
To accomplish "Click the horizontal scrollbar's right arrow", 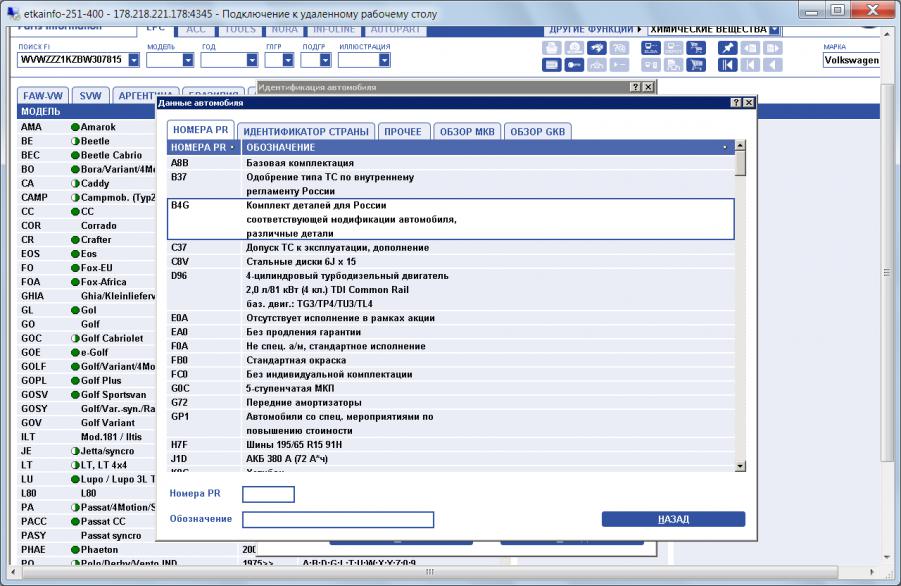I will [x=872, y=572].
